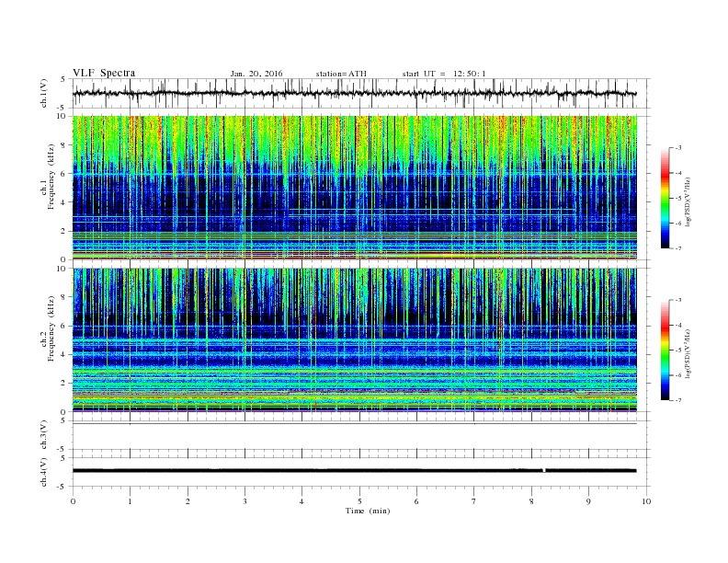The width and height of the screenshot is (728, 563).
Task: Click time axis tick label "6"
Action: [416, 501]
